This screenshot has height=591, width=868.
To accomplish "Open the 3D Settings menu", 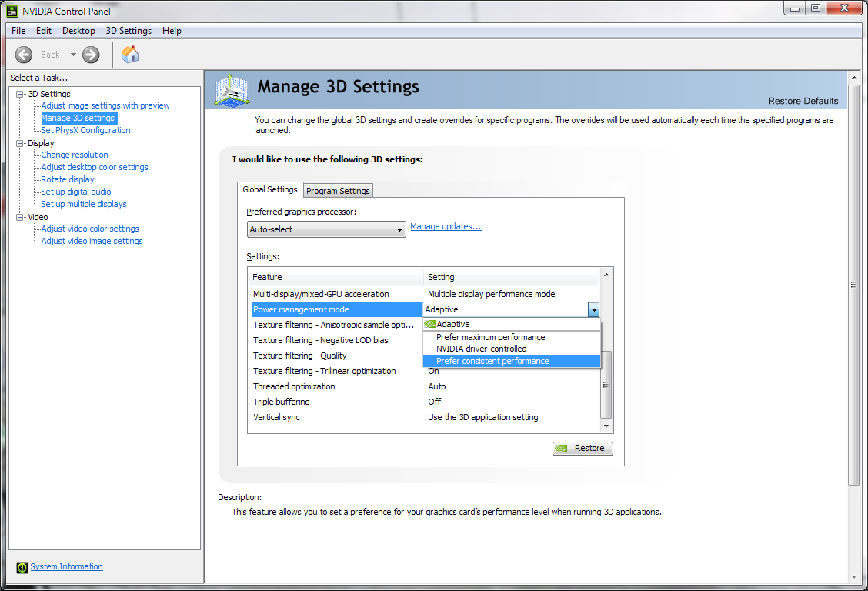I will pos(129,31).
